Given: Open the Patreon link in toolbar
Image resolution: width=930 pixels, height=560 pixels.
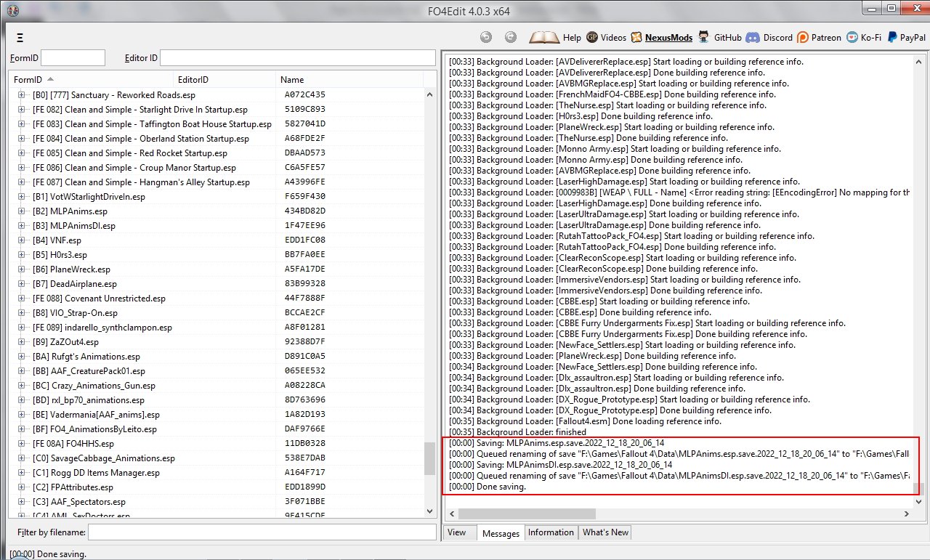Looking at the screenshot, I should coord(803,37).
